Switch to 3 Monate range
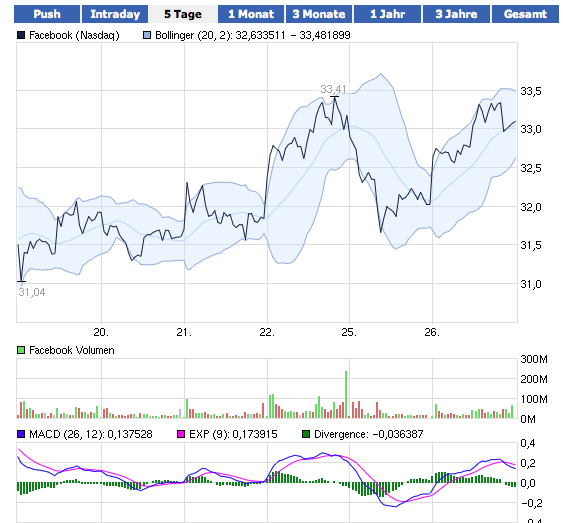Viewport: 568px width, 523px height. [319, 14]
